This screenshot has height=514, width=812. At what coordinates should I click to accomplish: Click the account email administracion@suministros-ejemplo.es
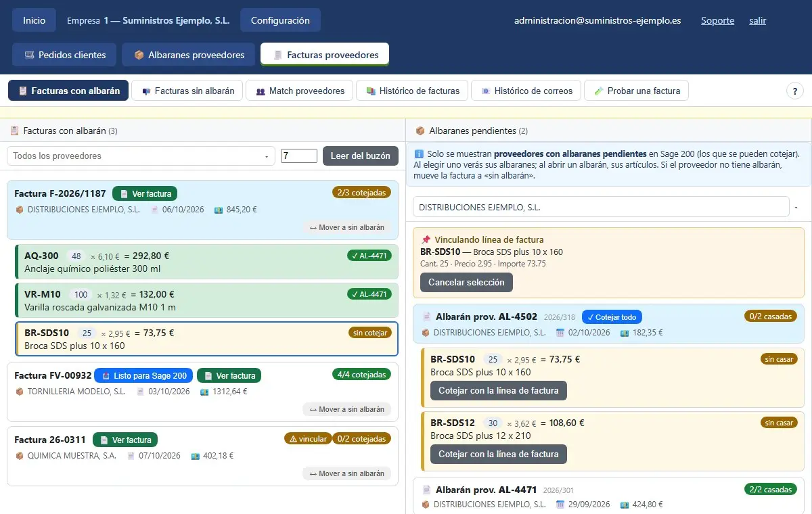coord(597,20)
